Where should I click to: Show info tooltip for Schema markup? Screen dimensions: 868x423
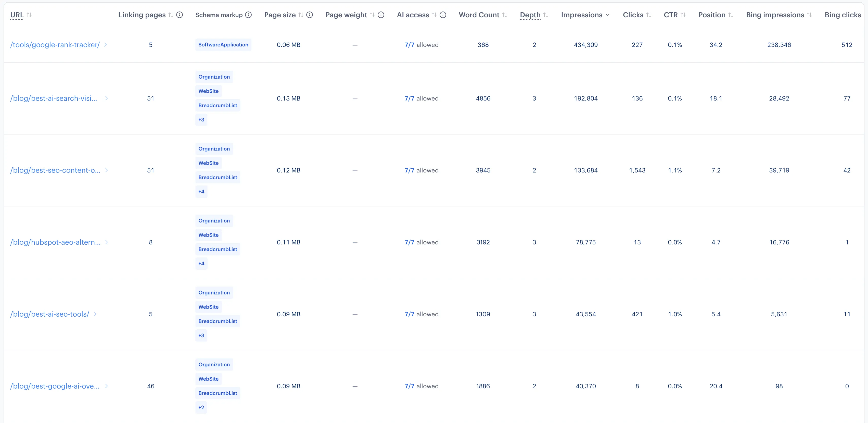click(248, 15)
